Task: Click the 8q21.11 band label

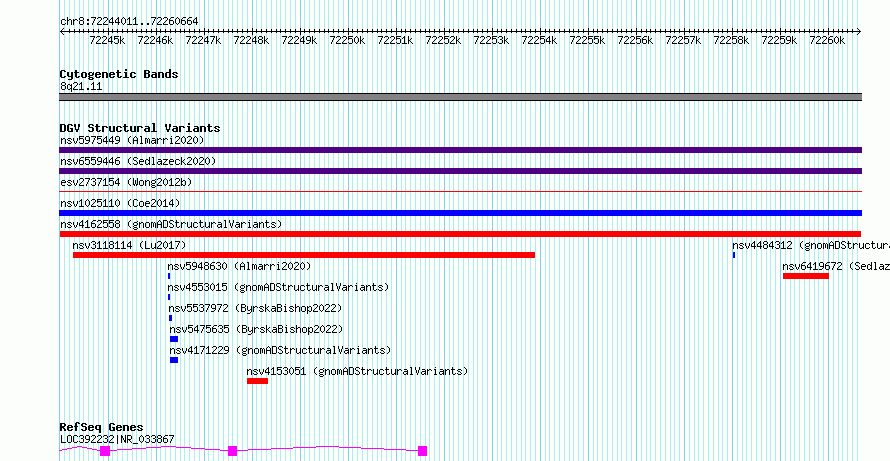Action: 81,87
